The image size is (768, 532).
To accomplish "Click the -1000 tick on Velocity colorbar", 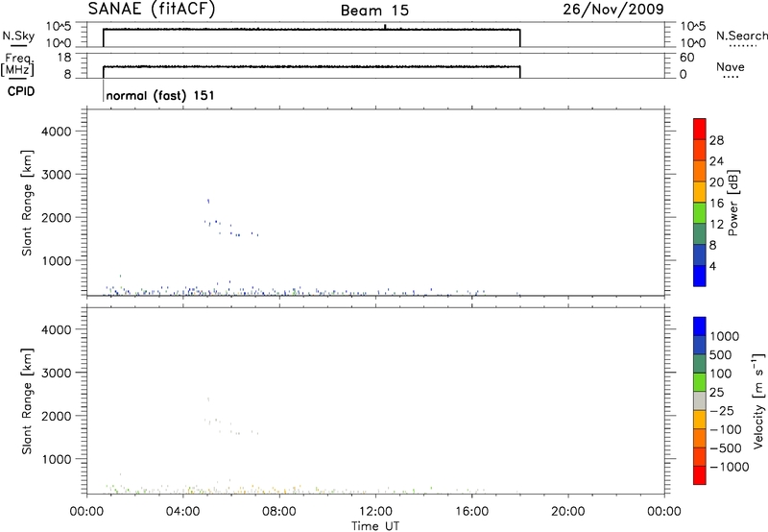I will pos(729,467).
